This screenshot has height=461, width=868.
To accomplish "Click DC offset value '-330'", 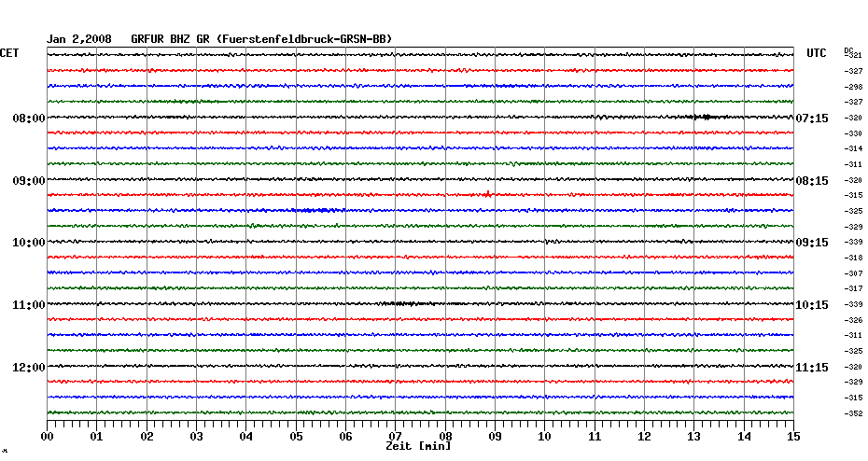I will point(853,134).
